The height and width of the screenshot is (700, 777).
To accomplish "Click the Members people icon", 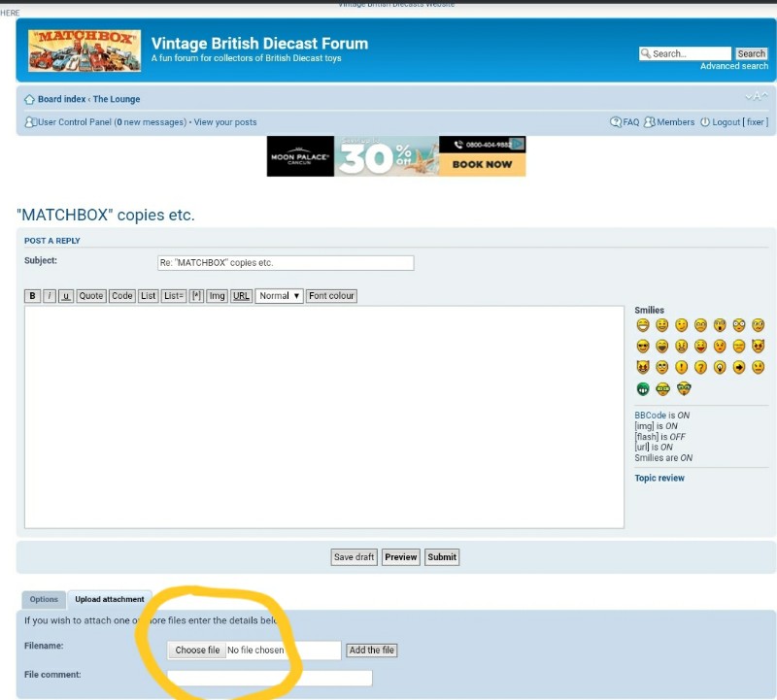I will (649, 122).
